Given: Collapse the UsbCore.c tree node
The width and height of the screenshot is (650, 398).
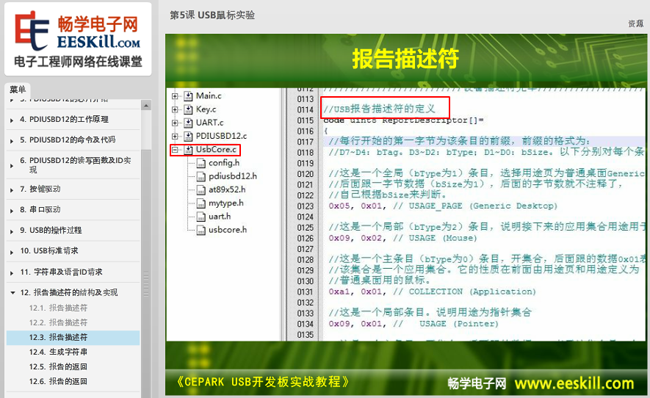Looking at the screenshot, I should click(175, 150).
